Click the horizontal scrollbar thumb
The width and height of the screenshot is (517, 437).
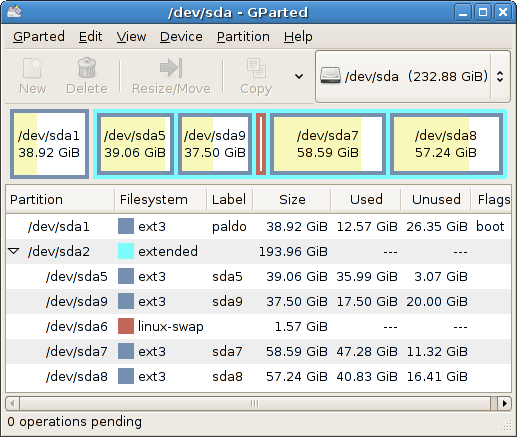tap(255, 404)
